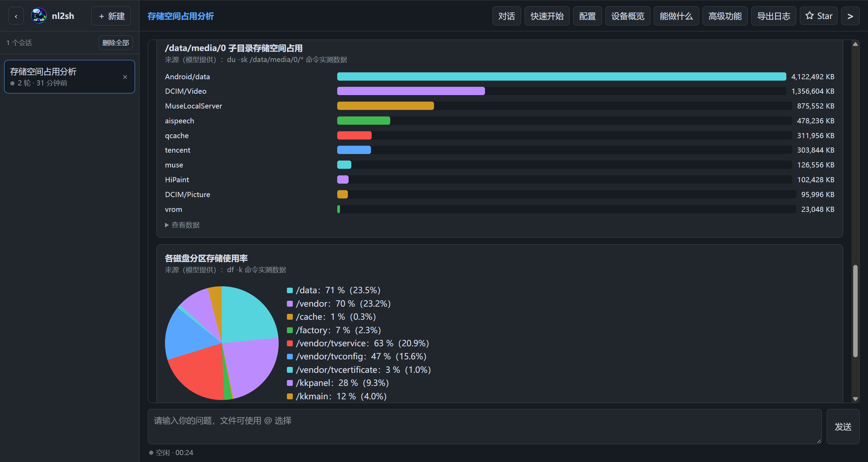Expand the 查看数据 disclosure triangle
868x462 pixels.
click(167, 225)
